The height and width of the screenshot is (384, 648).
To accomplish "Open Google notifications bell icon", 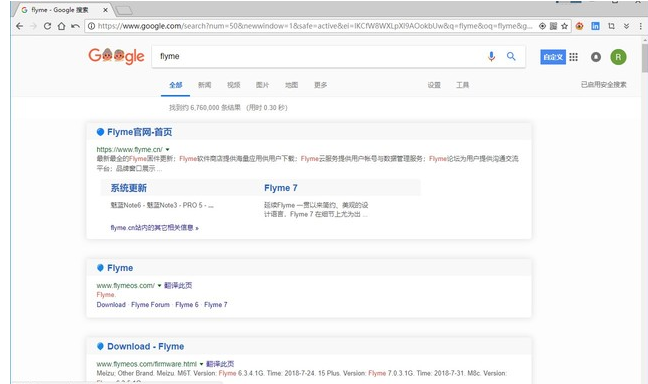I will pyautogui.click(x=596, y=57).
